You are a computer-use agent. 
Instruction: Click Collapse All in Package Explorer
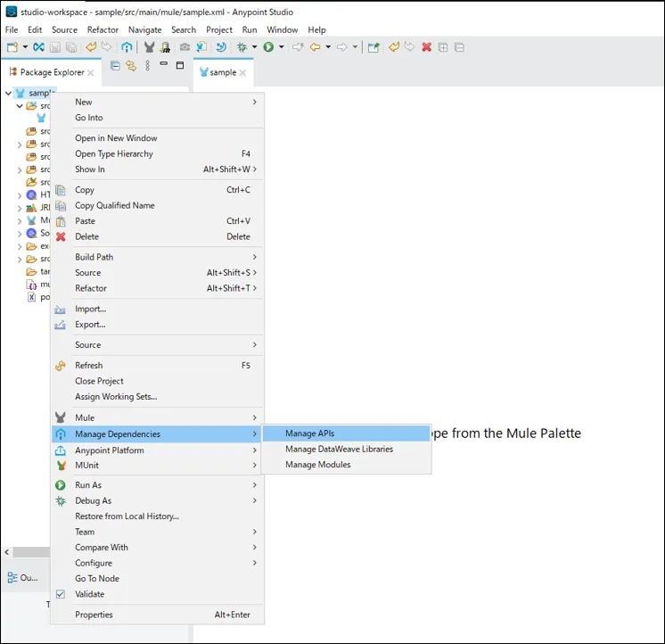[x=115, y=65]
